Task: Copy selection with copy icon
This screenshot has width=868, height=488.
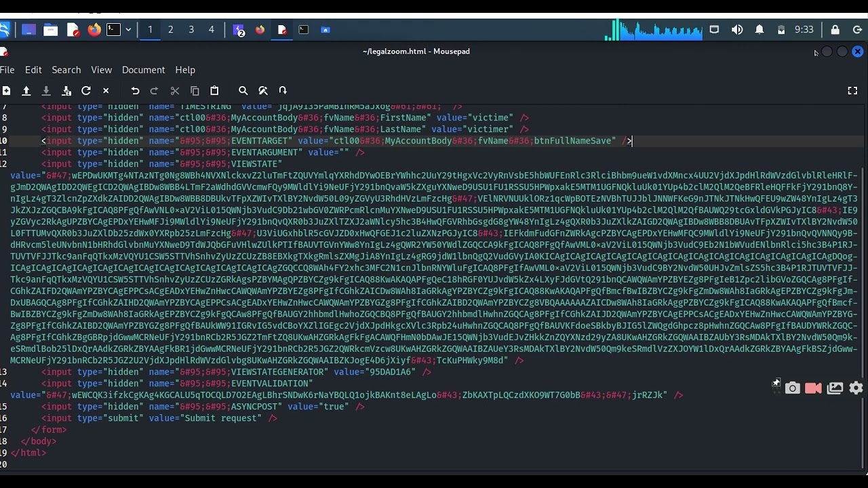Action: pos(195,91)
